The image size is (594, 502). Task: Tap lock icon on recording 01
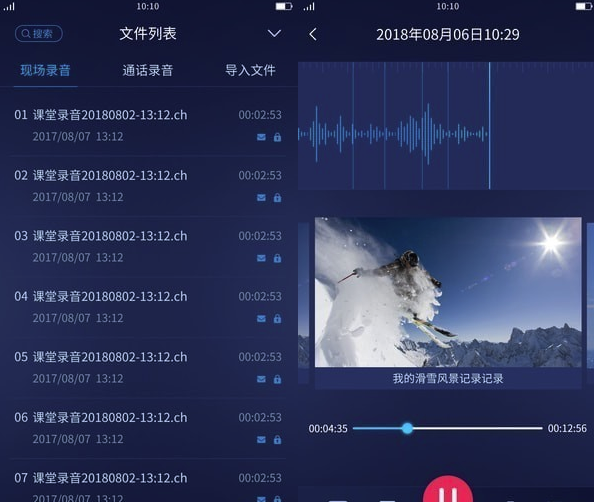point(277,137)
